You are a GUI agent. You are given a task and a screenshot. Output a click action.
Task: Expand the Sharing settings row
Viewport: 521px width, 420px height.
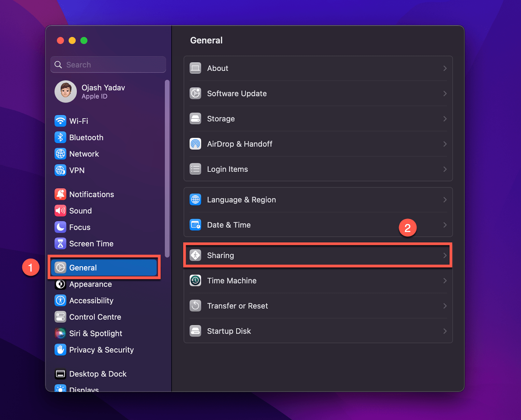pyautogui.click(x=318, y=255)
